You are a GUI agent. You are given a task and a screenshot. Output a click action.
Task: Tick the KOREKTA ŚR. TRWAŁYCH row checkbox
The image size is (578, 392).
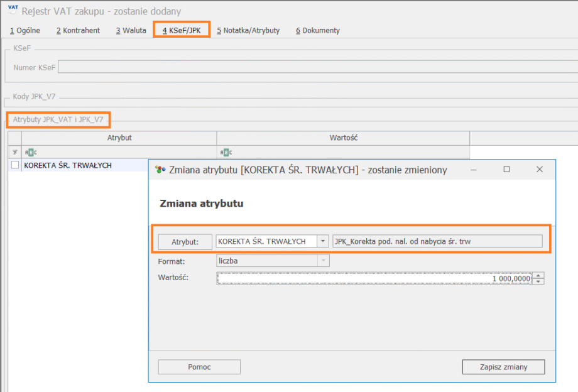pos(15,165)
